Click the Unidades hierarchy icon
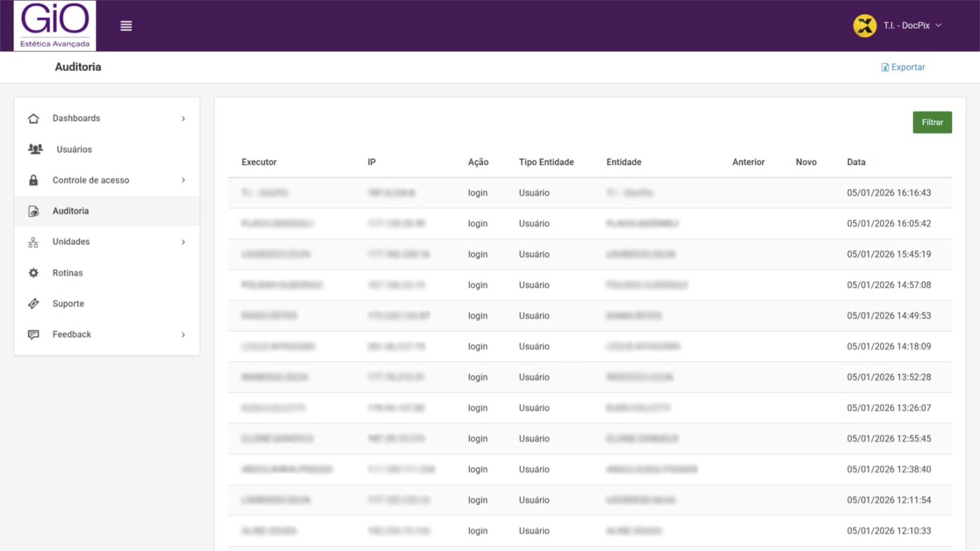 (34, 242)
